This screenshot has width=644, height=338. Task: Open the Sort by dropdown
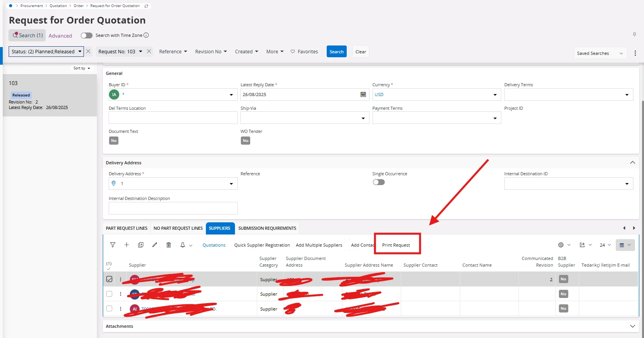click(82, 68)
